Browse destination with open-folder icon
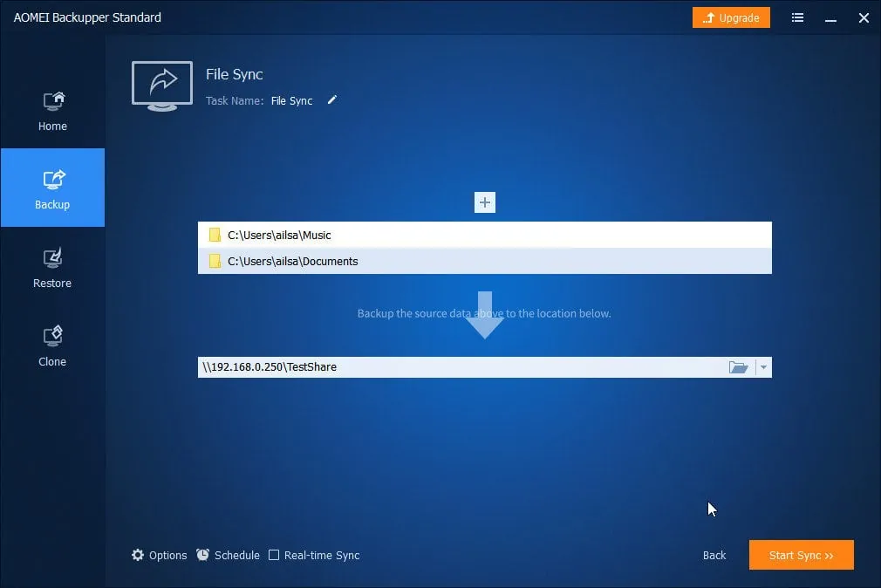 click(738, 367)
